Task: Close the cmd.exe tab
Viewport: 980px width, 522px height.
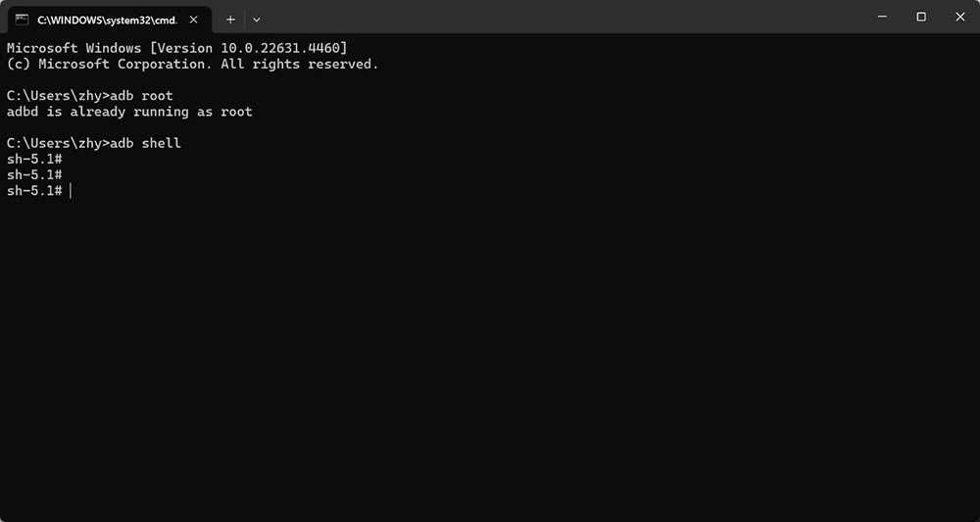Action: tap(194, 20)
